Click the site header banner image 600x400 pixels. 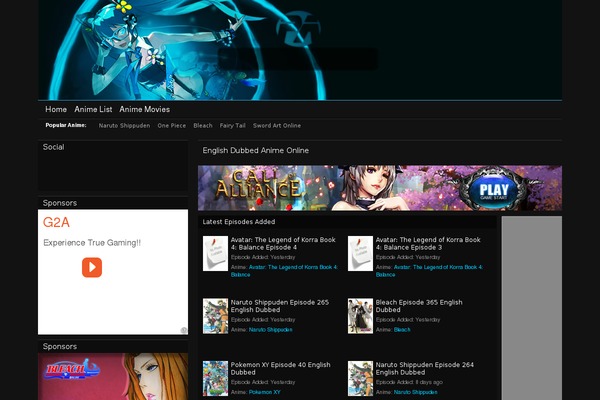[x=300, y=50]
